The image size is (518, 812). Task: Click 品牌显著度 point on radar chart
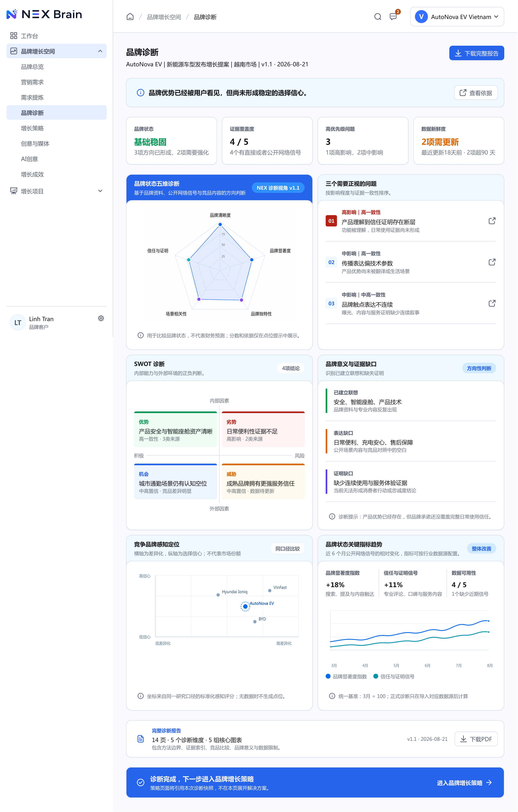pos(251,260)
